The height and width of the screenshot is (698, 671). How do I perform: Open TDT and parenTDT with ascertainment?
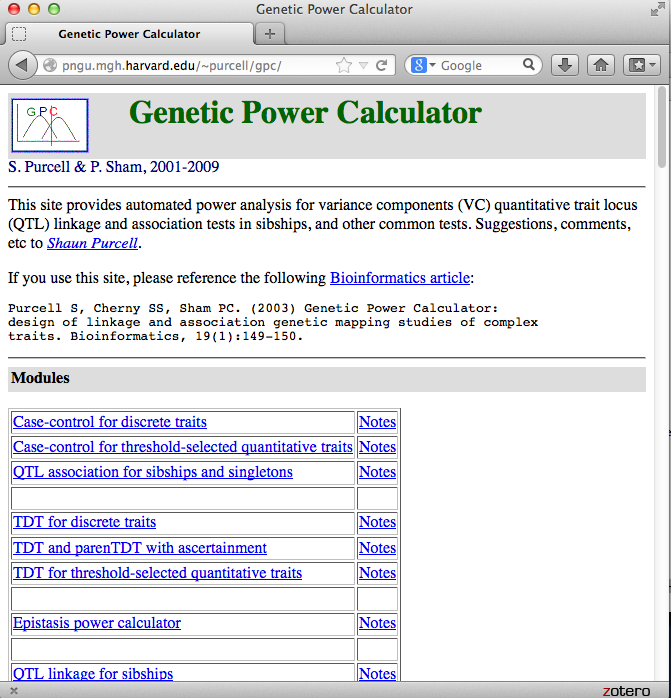pyautogui.click(x=140, y=548)
